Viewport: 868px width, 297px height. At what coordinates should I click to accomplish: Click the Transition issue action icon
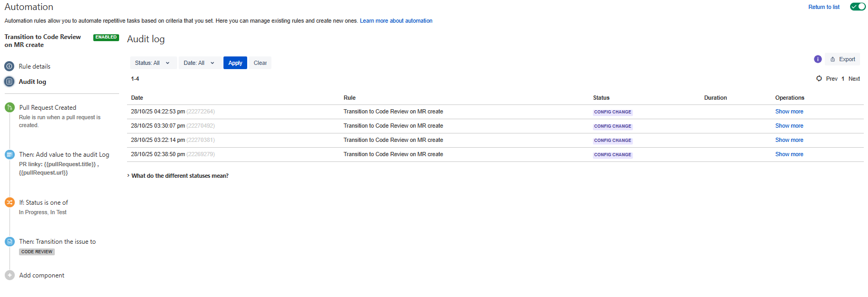(9, 242)
